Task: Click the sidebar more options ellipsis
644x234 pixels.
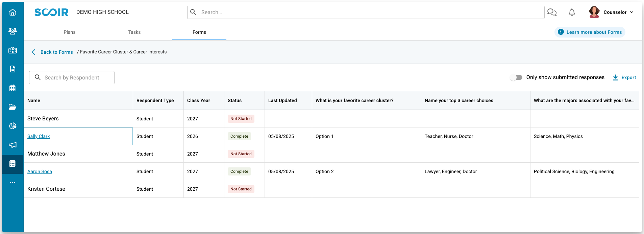Action: pos(13,183)
